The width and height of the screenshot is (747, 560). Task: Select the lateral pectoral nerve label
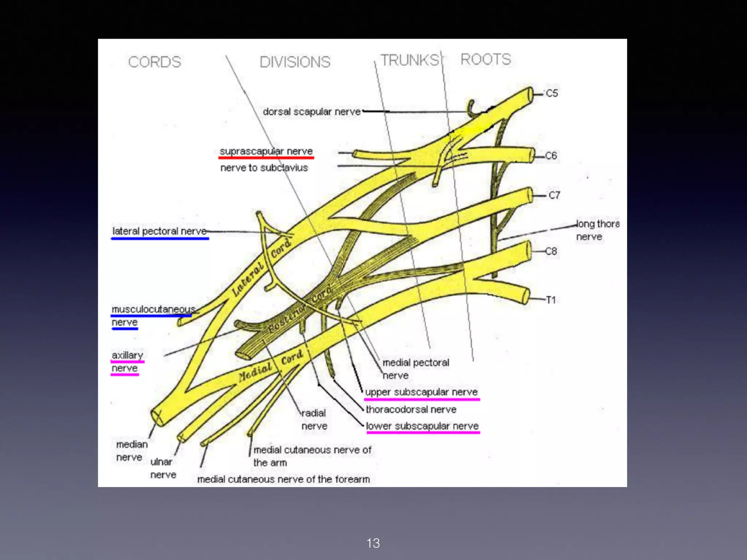(x=159, y=231)
